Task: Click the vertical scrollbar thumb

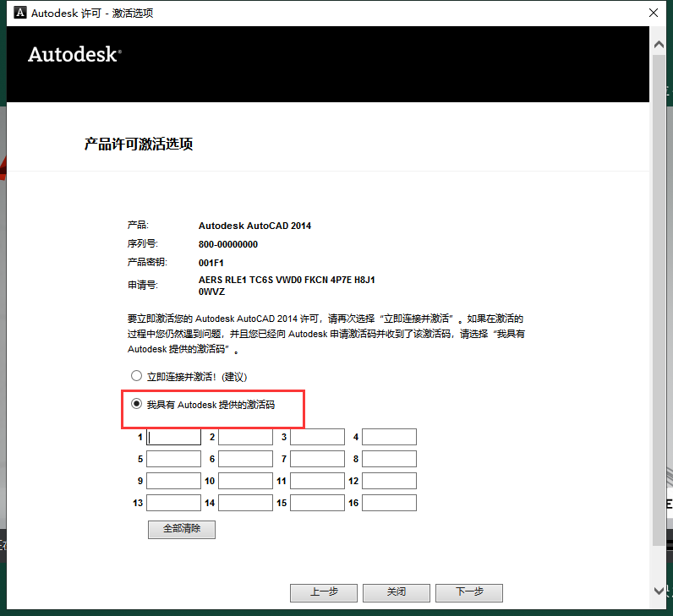Action: [659, 300]
